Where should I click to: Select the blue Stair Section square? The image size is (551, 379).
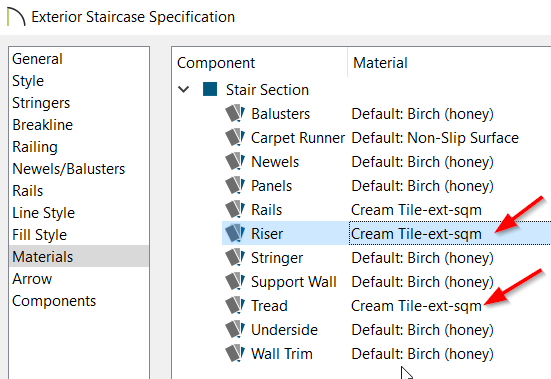coord(210,89)
